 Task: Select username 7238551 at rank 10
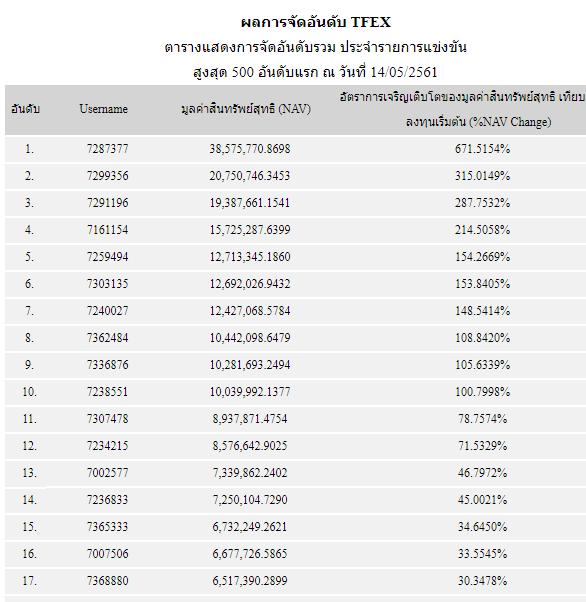(108, 392)
